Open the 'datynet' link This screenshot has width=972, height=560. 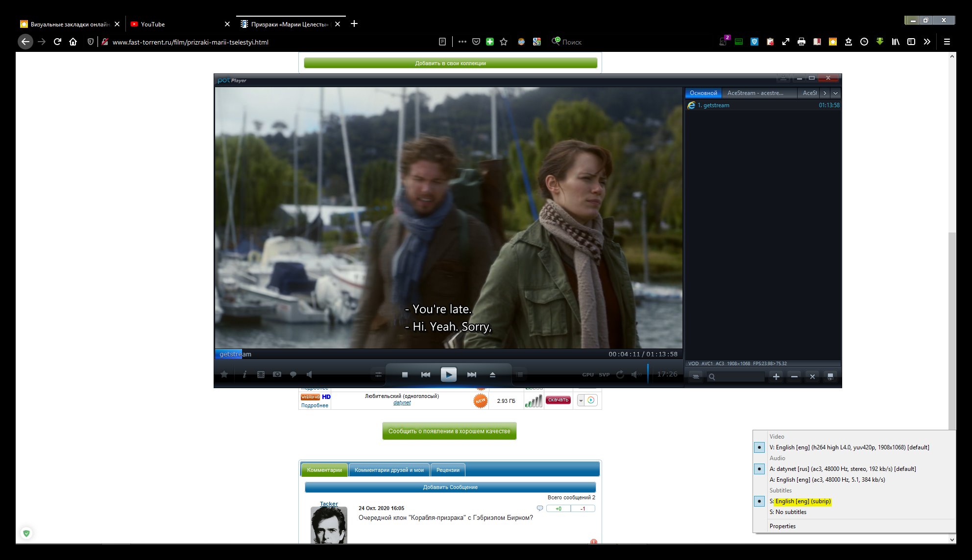point(402,403)
